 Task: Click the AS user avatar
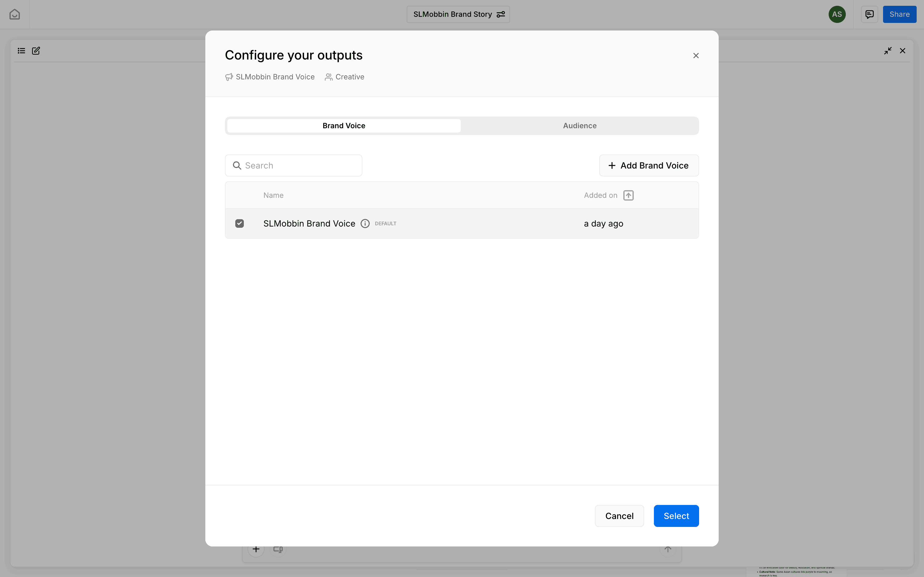[837, 15]
